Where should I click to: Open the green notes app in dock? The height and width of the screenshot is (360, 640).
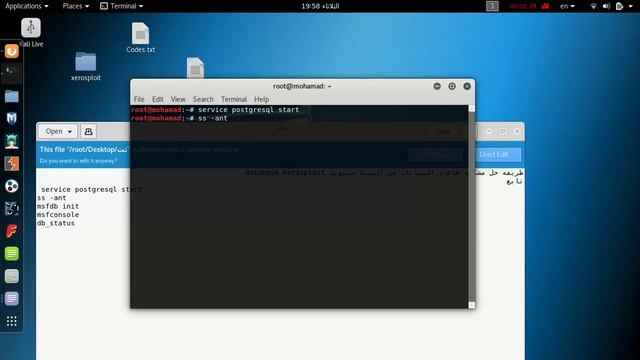pos(11,253)
